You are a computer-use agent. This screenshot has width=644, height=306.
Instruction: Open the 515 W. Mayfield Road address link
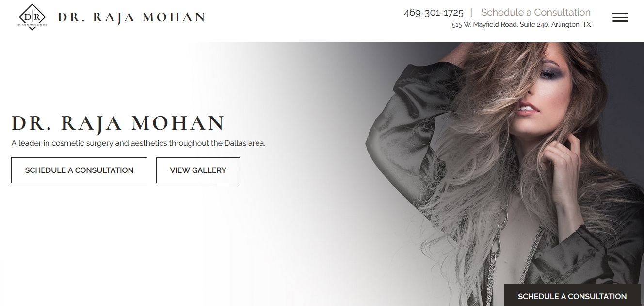tap(521, 25)
